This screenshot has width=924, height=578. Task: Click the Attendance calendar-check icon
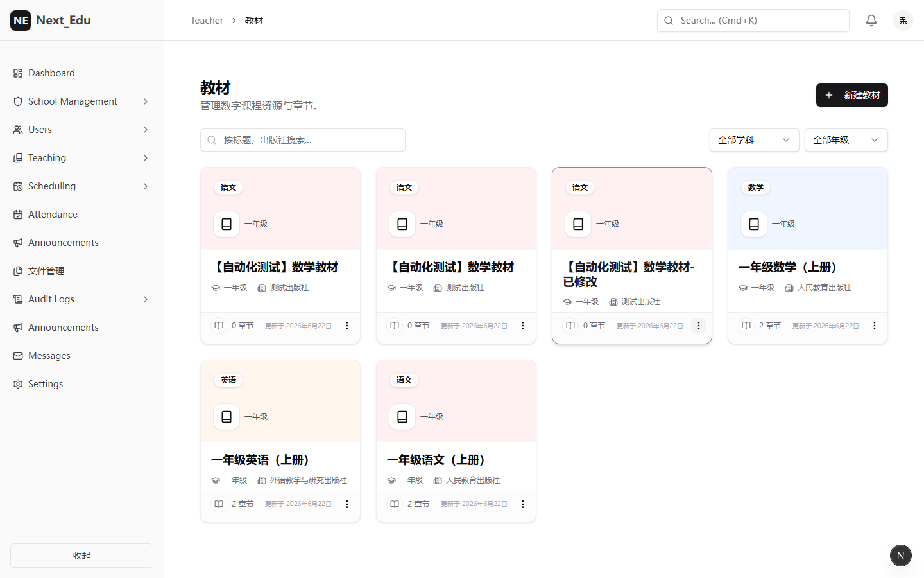pyautogui.click(x=18, y=215)
